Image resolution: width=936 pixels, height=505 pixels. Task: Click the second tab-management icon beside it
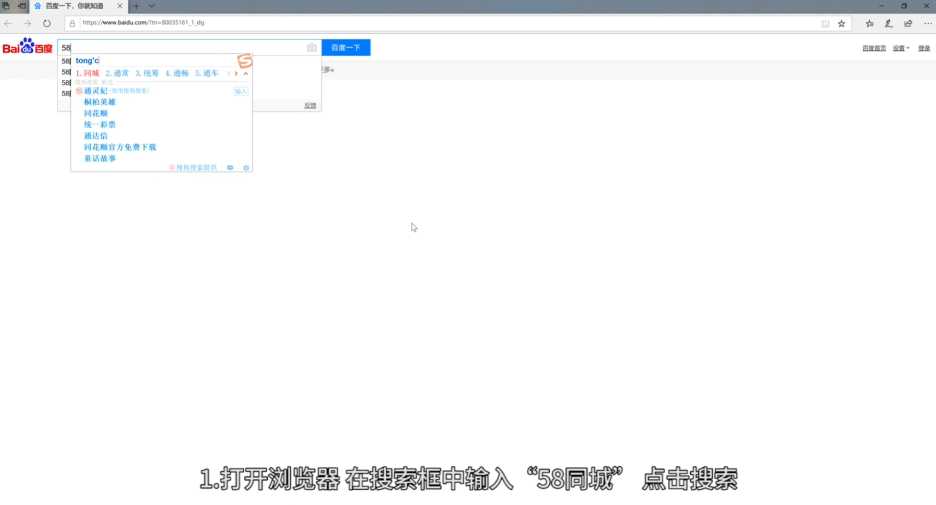(x=21, y=6)
